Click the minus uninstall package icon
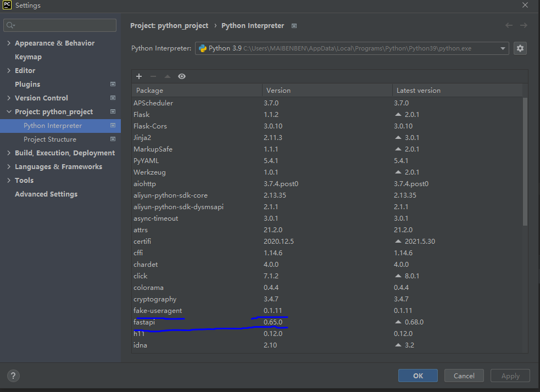 click(x=153, y=76)
